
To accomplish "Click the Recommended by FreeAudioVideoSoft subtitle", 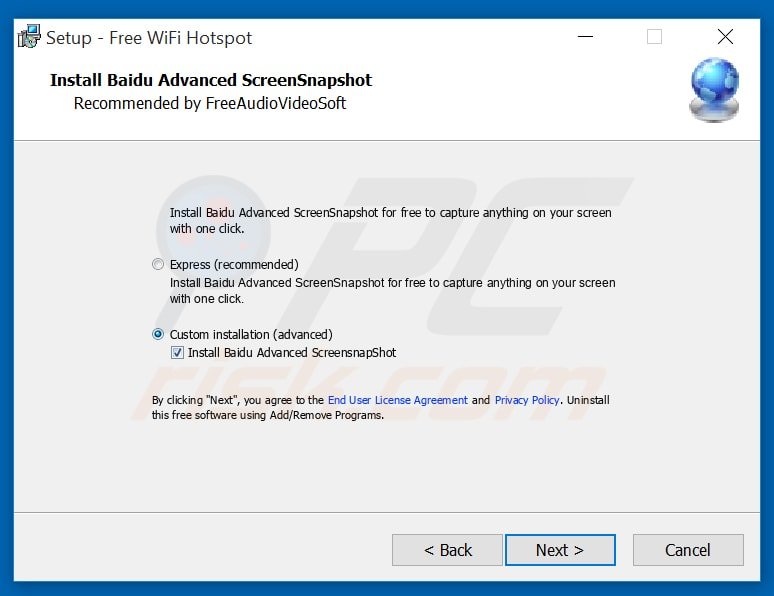I will click(210, 103).
